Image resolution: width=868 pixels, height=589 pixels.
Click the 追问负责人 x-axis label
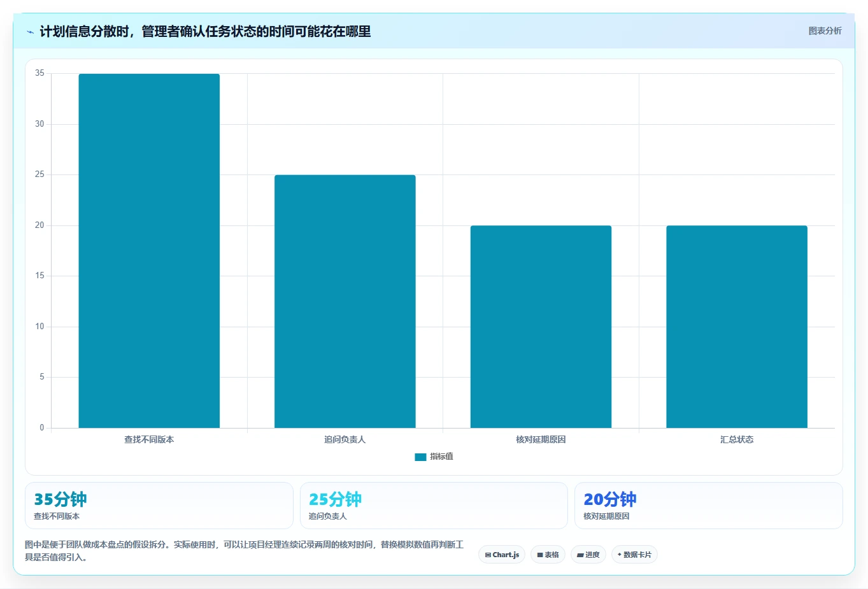pos(345,439)
